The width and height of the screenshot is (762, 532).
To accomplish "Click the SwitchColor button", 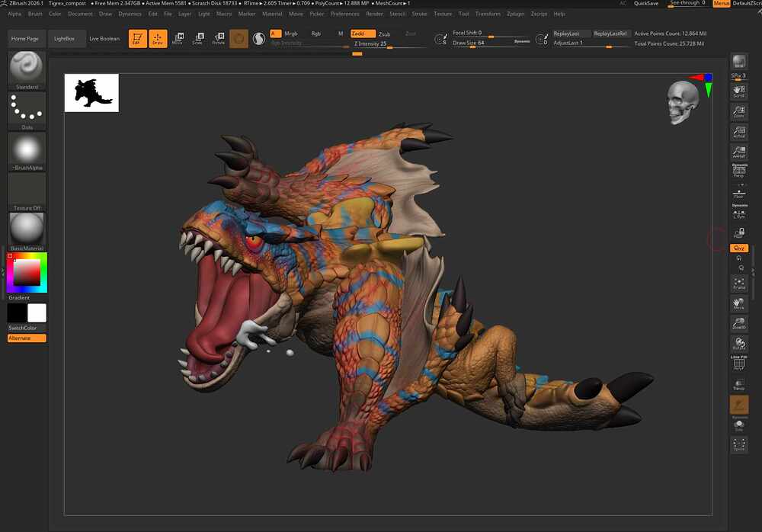I will coord(23,328).
